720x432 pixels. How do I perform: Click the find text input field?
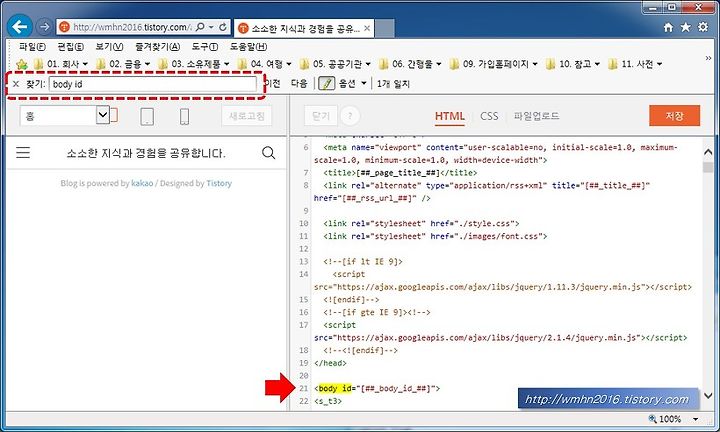[x=153, y=84]
